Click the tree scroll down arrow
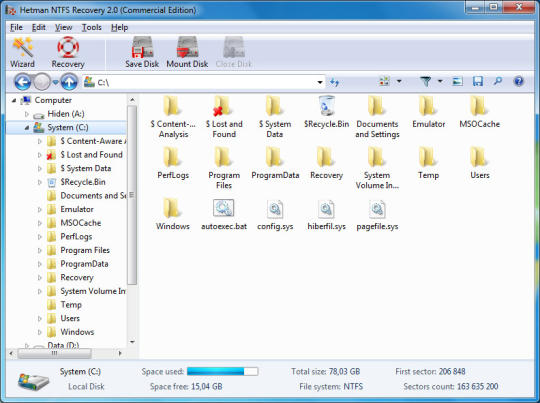 click(x=132, y=342)
